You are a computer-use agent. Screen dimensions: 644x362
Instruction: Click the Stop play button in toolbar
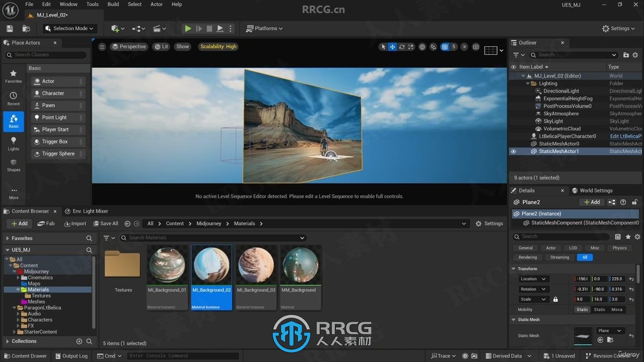tap(209, 29)
